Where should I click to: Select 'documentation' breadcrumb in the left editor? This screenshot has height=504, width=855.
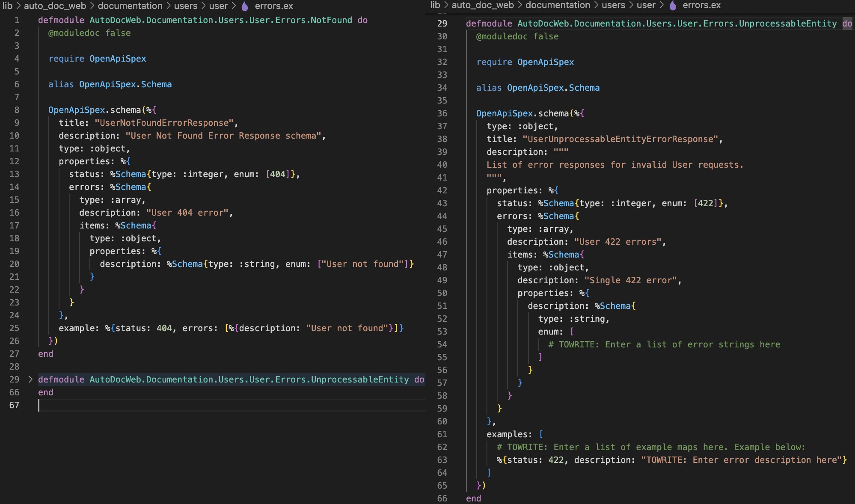click(130, 6)
